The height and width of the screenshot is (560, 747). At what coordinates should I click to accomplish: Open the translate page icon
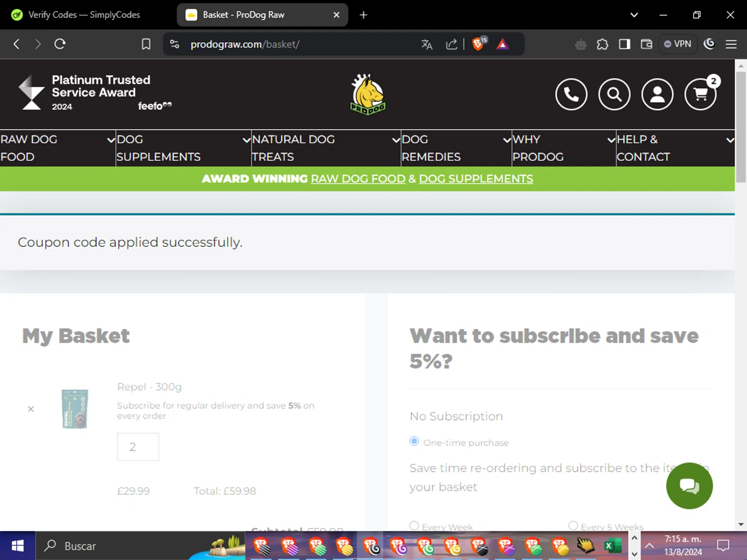[427, 44]
